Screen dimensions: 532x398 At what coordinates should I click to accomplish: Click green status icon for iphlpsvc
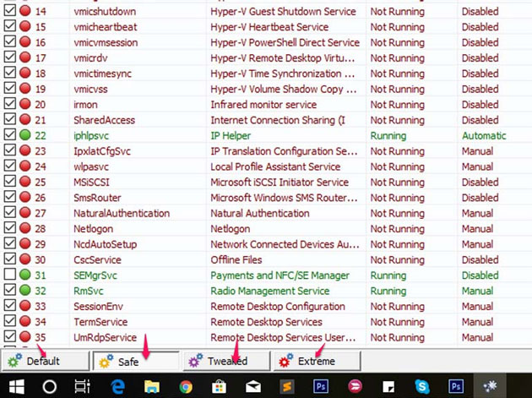click(24, 135)
